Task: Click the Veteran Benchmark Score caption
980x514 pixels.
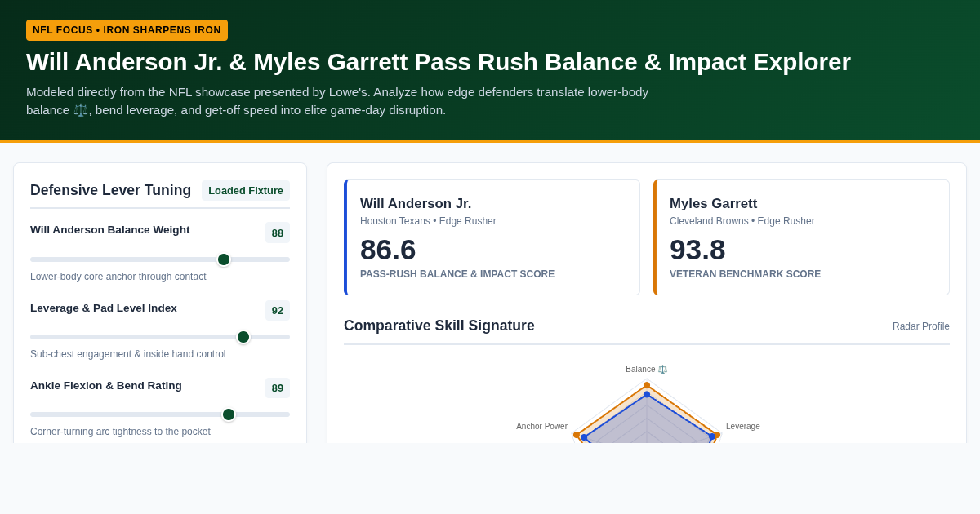Action: coord(745,274)
